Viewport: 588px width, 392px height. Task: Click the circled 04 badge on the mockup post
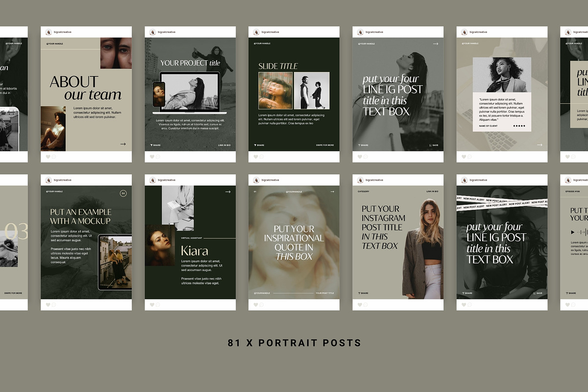coord(123,194)
